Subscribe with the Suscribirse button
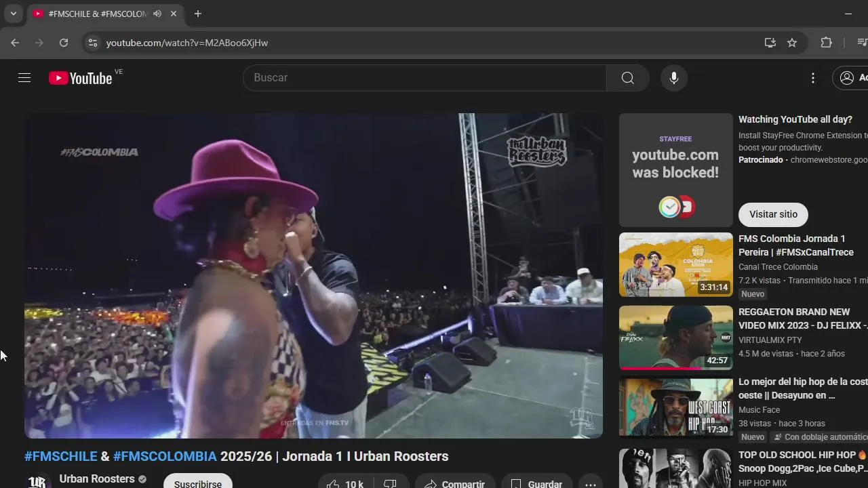868x488 pixels. pos(198,481)
